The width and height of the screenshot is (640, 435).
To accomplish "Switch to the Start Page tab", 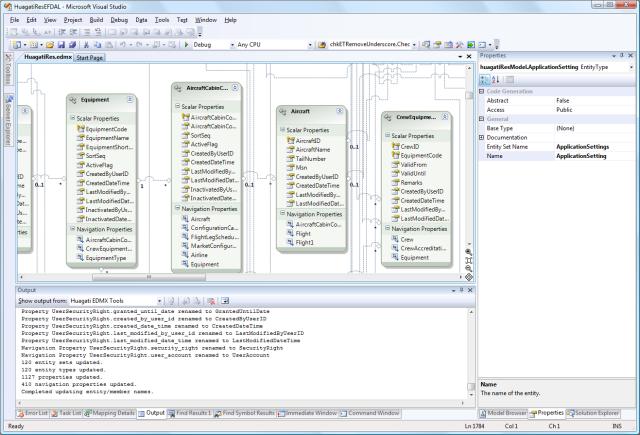I will coord(89,58).
